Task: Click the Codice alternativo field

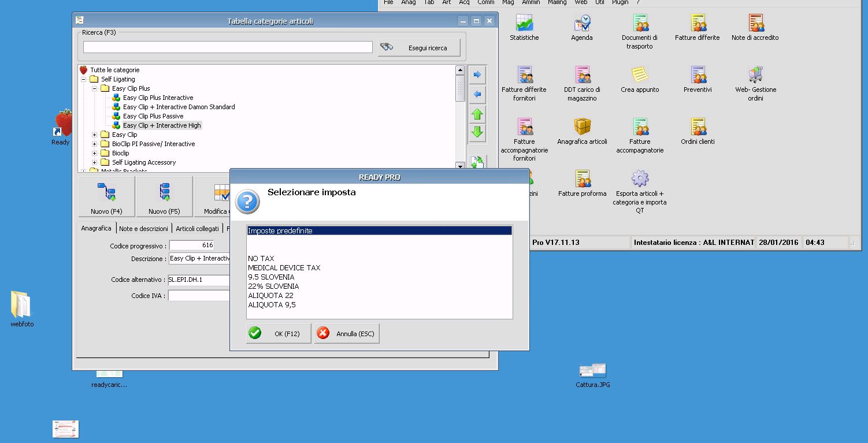Action: (x=199, y=280)
